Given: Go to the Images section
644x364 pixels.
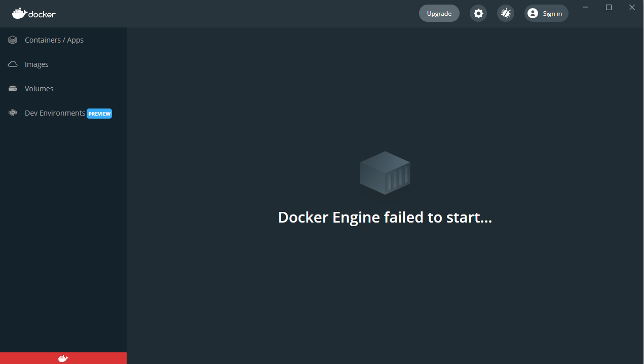Looking at the screenshot, I should (63, 64).
